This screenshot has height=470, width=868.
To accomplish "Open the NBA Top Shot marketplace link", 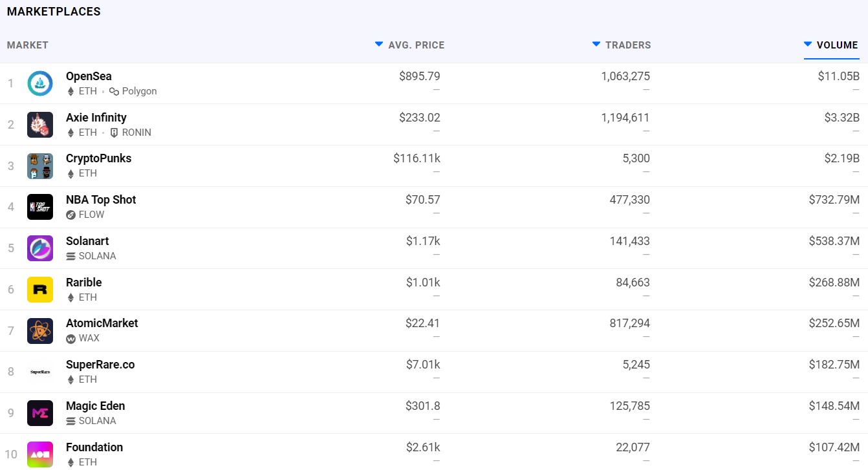I will tap(101, 200).
